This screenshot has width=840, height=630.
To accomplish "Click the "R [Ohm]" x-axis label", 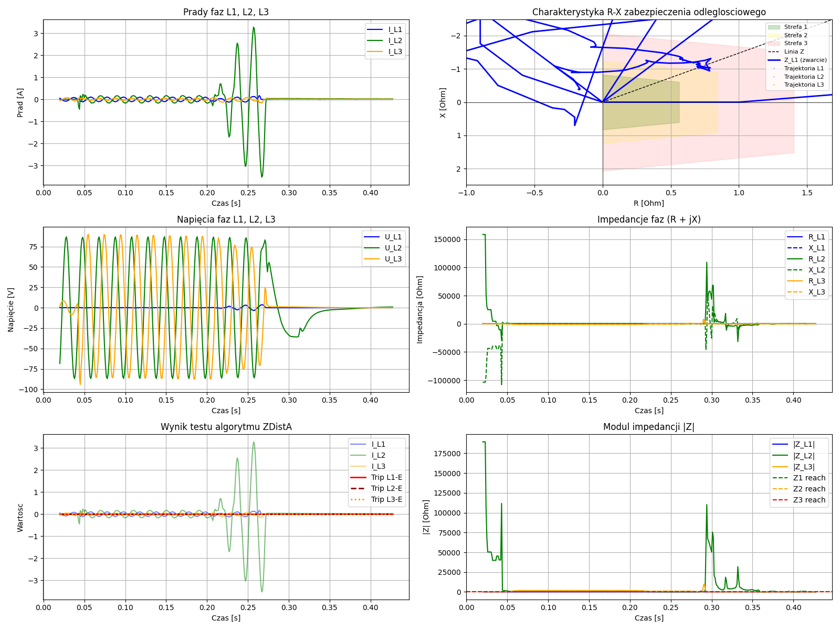I will click(649, 203).
